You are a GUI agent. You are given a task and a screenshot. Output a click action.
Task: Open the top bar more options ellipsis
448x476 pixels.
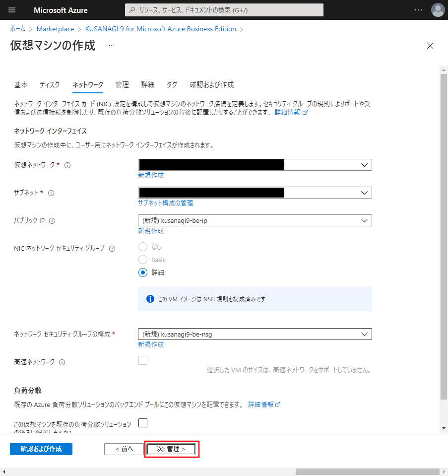418,10
